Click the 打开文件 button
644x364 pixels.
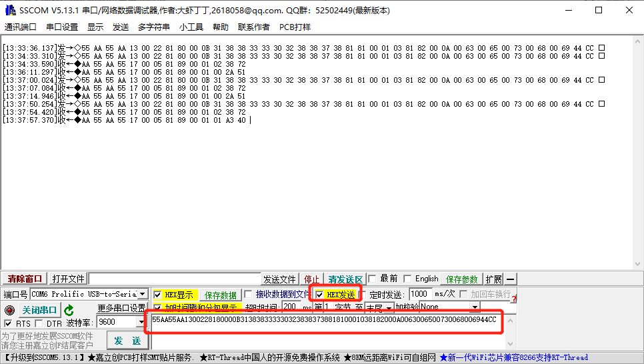[68, 279]
